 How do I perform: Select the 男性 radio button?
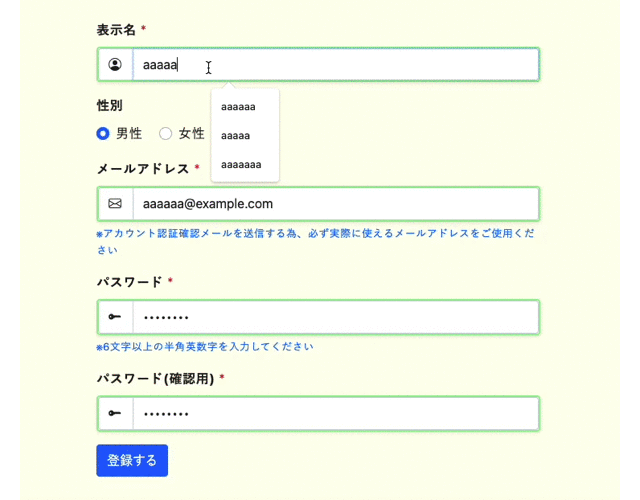pyautogui.click(x=103, y=133)
